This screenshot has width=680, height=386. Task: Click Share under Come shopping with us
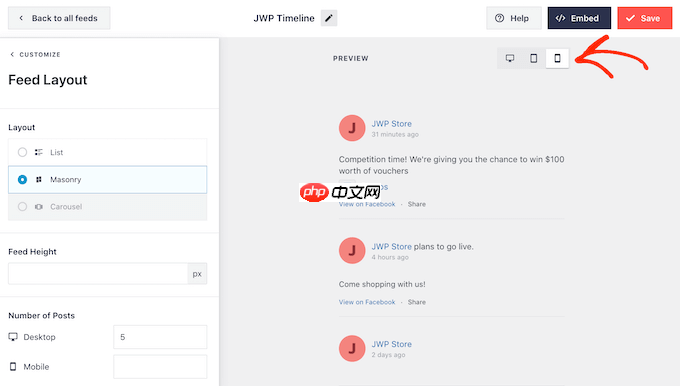click(x=416, y=302)
